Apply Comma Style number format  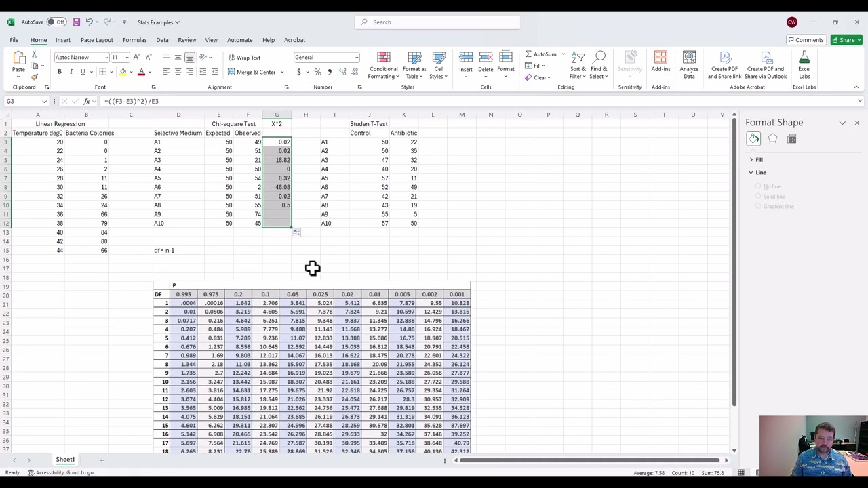click(330, 72)
